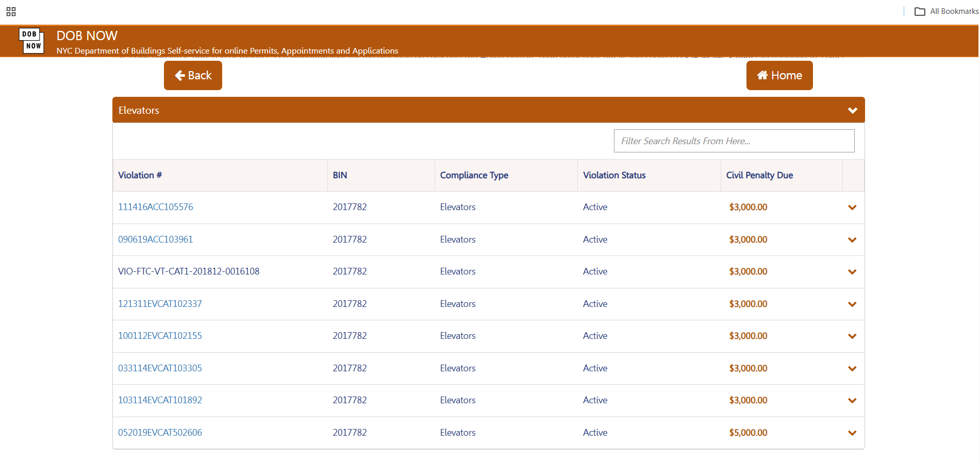Focus the Filter Search Results field
The image size is (980, 464).
coord(734,141)
